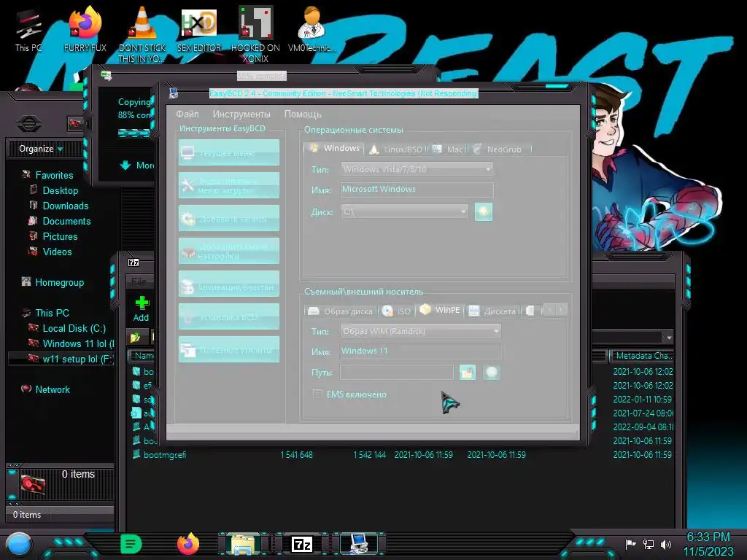This screenshot has width=747, height=560.
Task: Click the copy progress bar in the copy dialog
Action: (134, 133)
